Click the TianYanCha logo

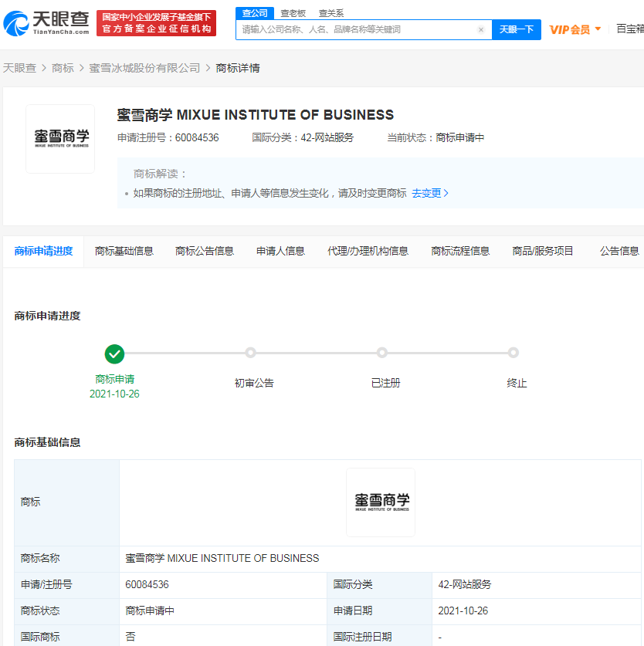point(46,23)
